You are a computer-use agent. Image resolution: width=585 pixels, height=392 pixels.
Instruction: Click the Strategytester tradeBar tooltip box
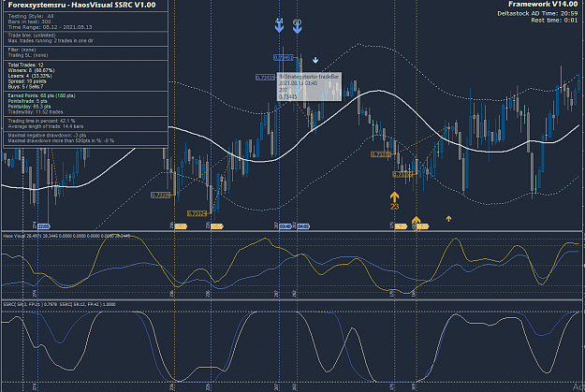click(309, 86)
